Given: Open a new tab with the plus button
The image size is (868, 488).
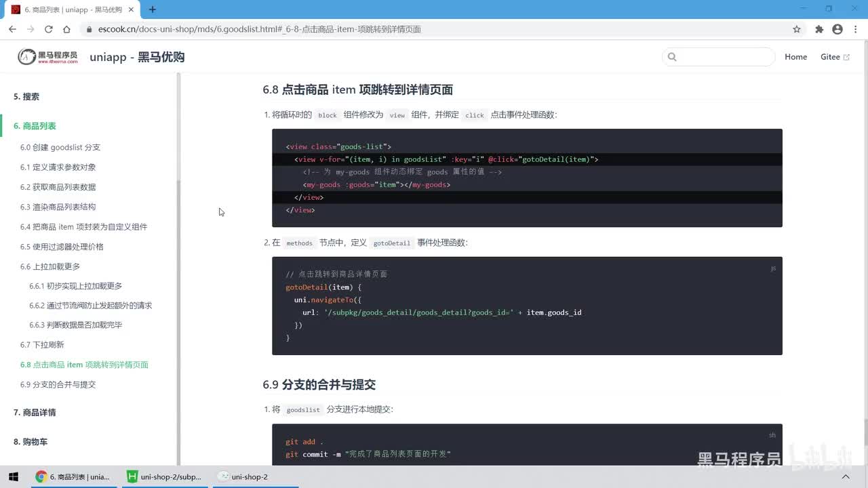Looking at the screenshot, I should (x=152, y=9).
